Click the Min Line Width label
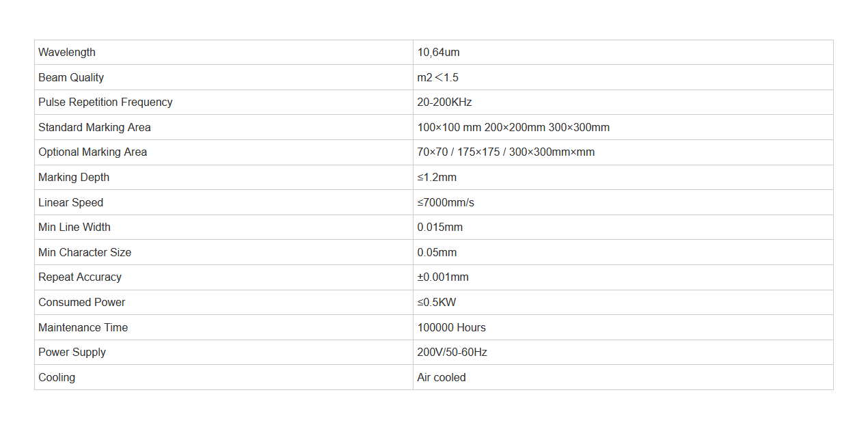This screenshot has height=427, width=868. (74, 228)
